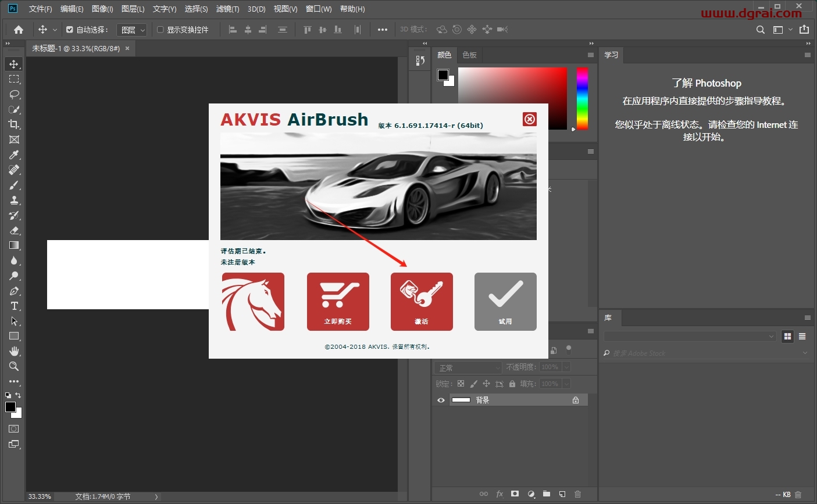Select the Lasso tool
The image size is (817, 504).
[x=14, y=94]
